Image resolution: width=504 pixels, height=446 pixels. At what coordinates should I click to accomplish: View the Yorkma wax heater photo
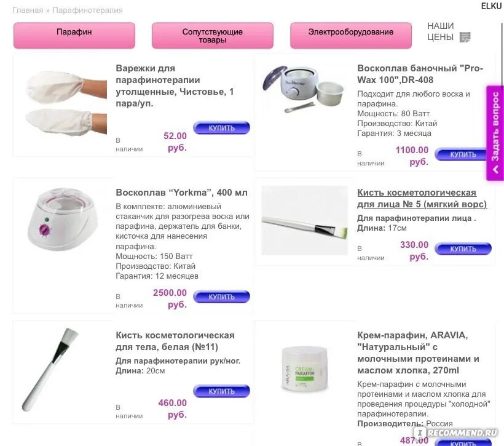pos(63,219)
